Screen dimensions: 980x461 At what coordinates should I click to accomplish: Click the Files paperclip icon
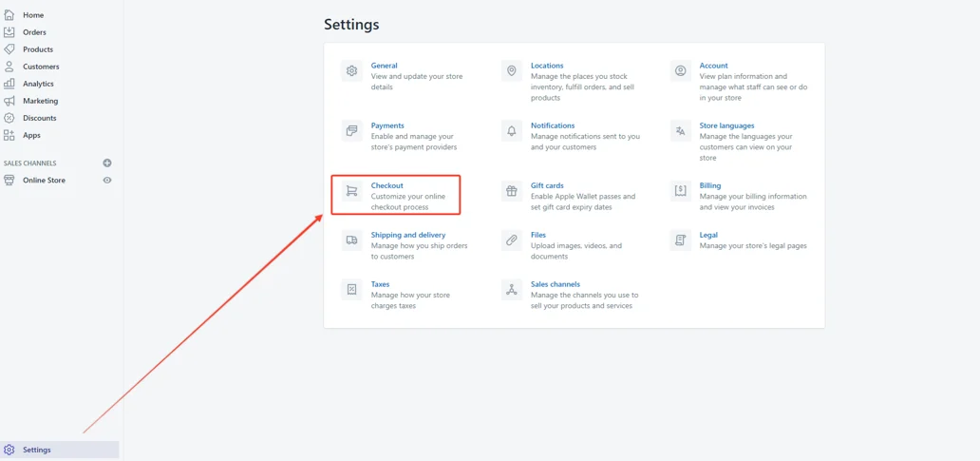click(x=512, y=240)
